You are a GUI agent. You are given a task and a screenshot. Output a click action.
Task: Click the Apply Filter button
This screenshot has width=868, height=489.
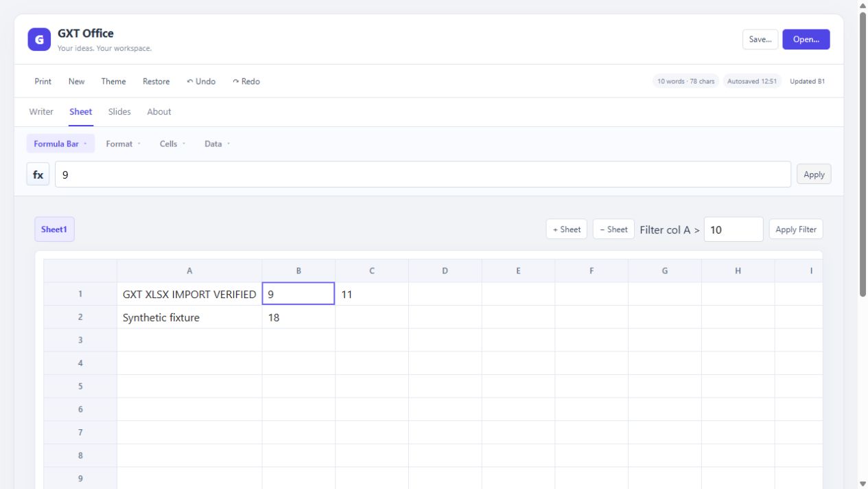pos(796,229)
